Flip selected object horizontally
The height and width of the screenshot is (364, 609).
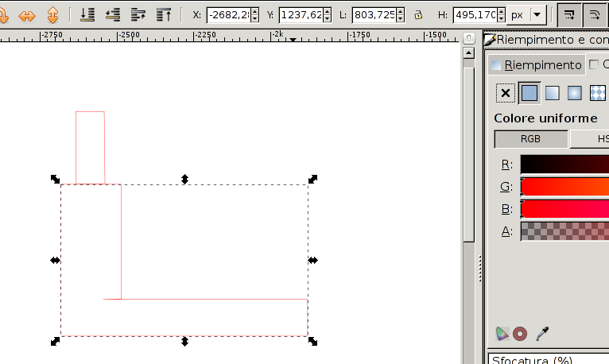pos(27,16)
